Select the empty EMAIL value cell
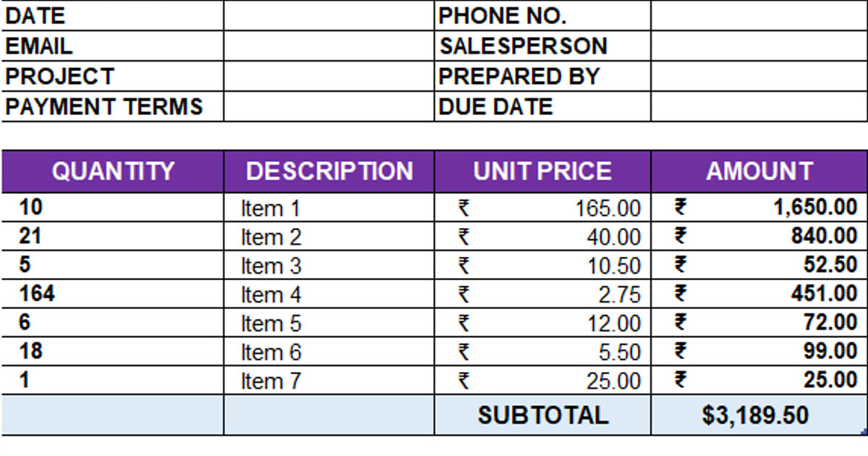The image size is (868, 456). (x=328, y=46)
